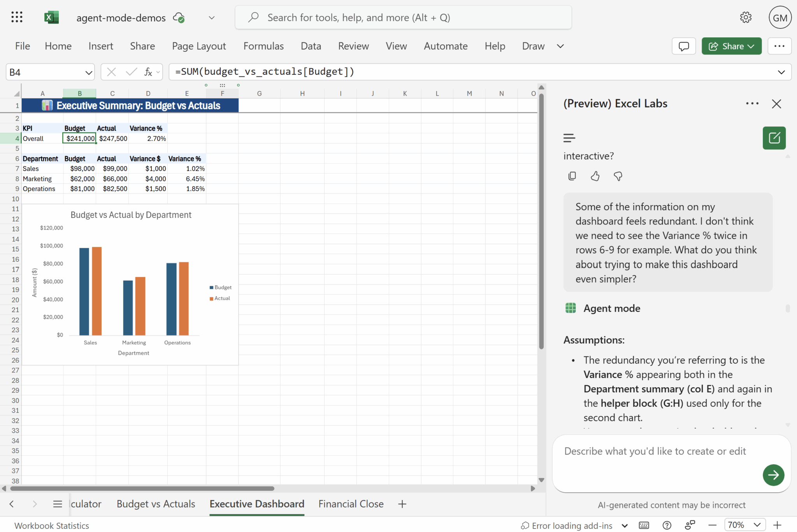
Task: Click the zoom in plus control
Action: click(x=777, y=525)
